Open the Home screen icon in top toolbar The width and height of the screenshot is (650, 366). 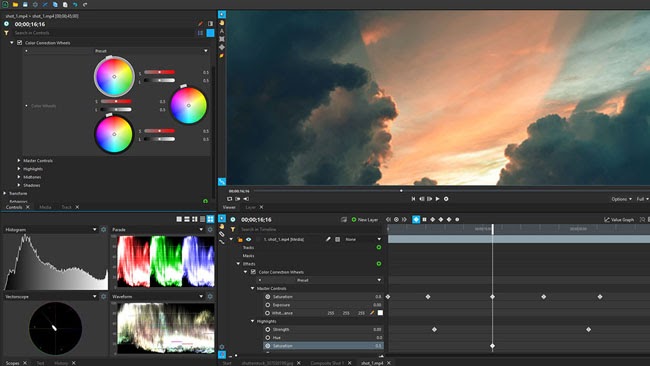[5, 5]
